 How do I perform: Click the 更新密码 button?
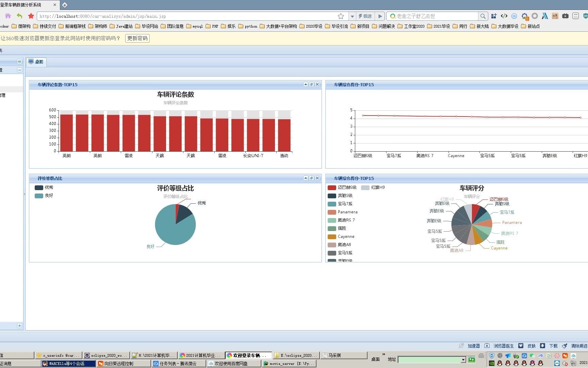click(137, 38)
